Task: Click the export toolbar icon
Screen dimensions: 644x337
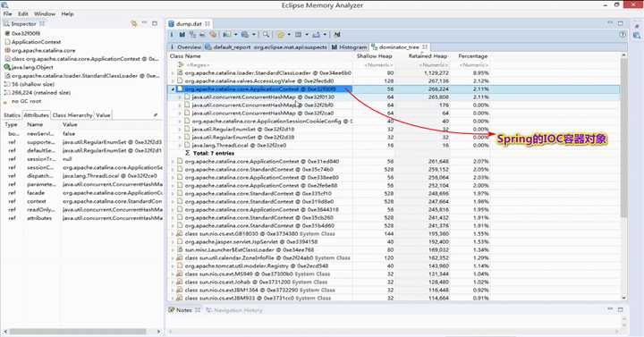Action: point(316,35)
